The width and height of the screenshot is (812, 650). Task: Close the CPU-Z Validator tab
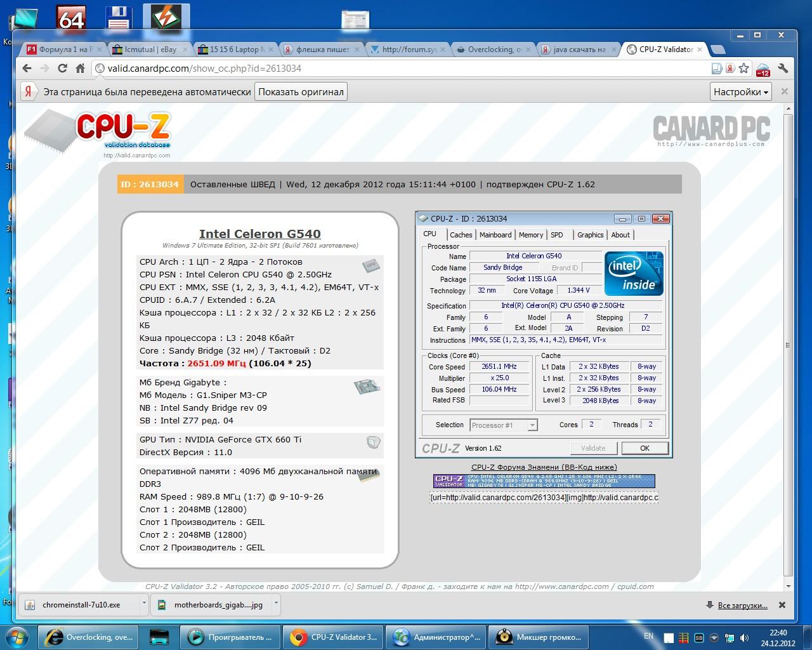click(x=700, y=49)
